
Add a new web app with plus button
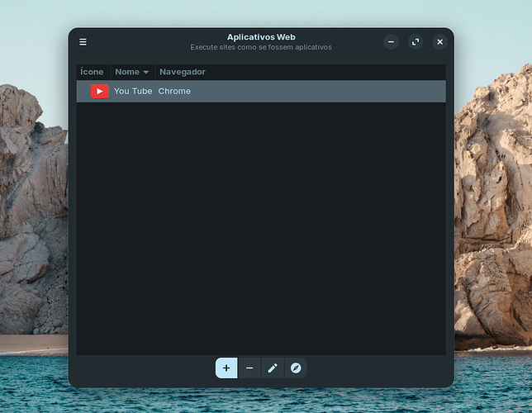coord(226,368)
